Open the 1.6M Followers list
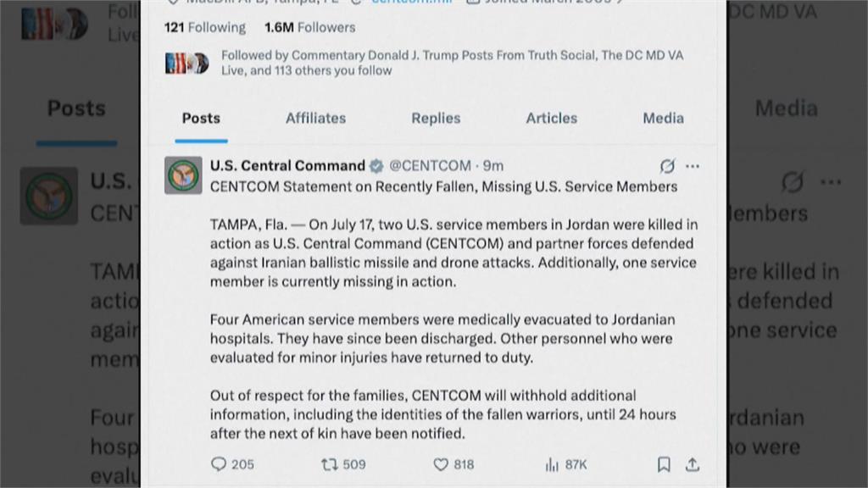Screen dimensions: 868x488 pyautogui.click(x=310, y=28)
